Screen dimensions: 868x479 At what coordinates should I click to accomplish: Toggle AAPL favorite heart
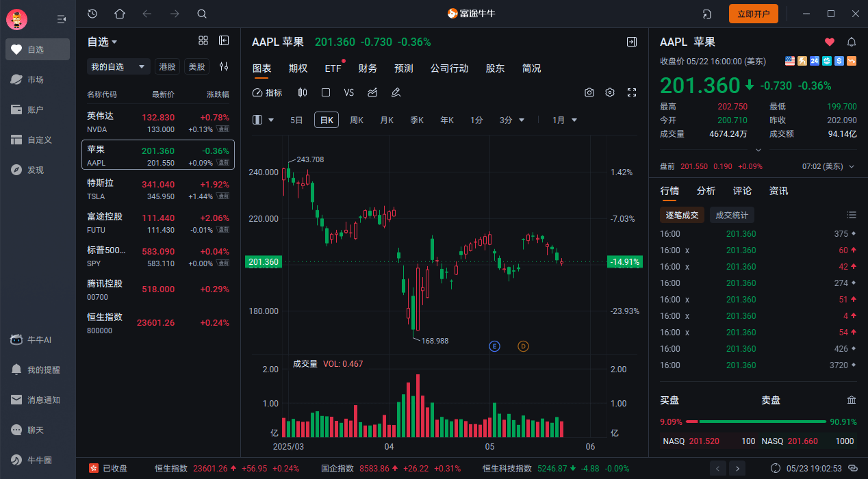(x=830, y=42)
